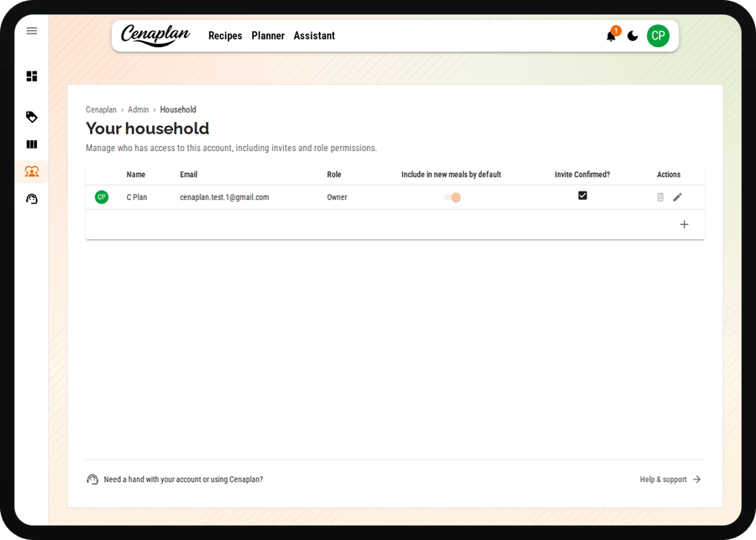Go to Admin breadcrumb
756x540 pixels.
pos(139,109)
